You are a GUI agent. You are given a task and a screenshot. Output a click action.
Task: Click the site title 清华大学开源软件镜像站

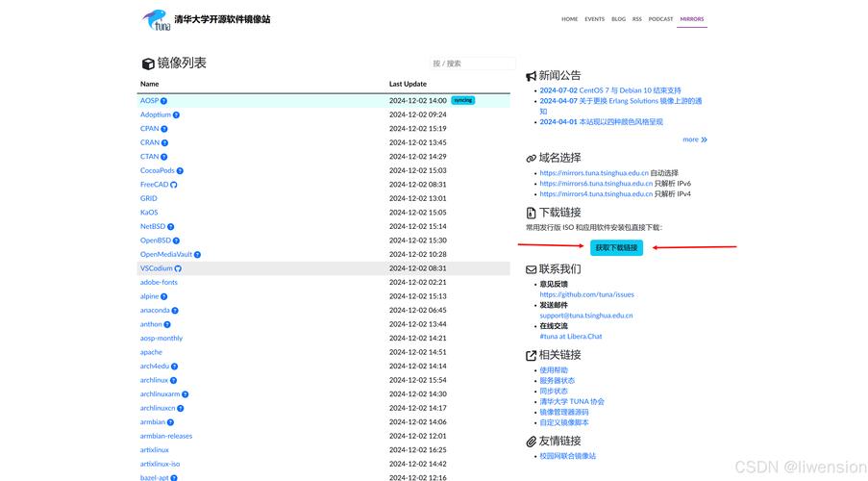(x=223, y=19)
